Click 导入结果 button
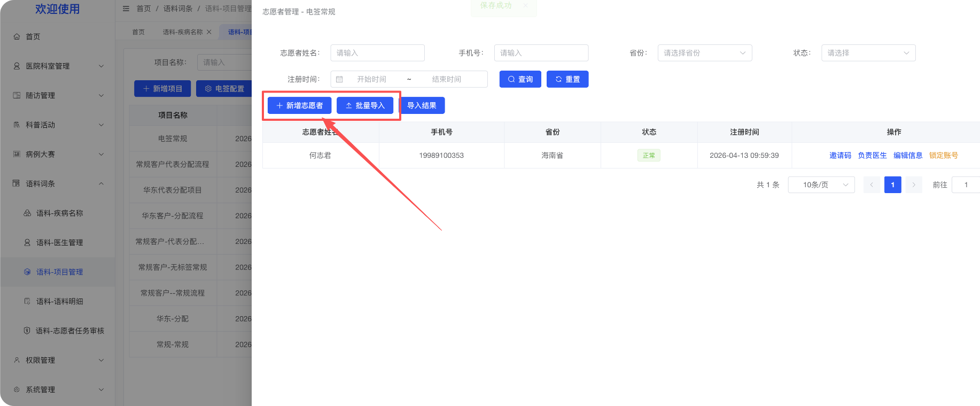Viewport: 980px width, 406px height. 422,106
